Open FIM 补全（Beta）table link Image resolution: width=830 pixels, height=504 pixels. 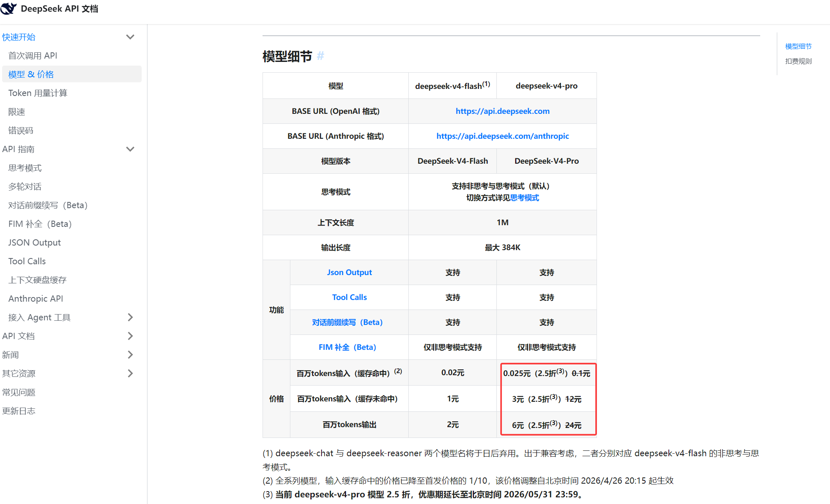tap(347, 347)
